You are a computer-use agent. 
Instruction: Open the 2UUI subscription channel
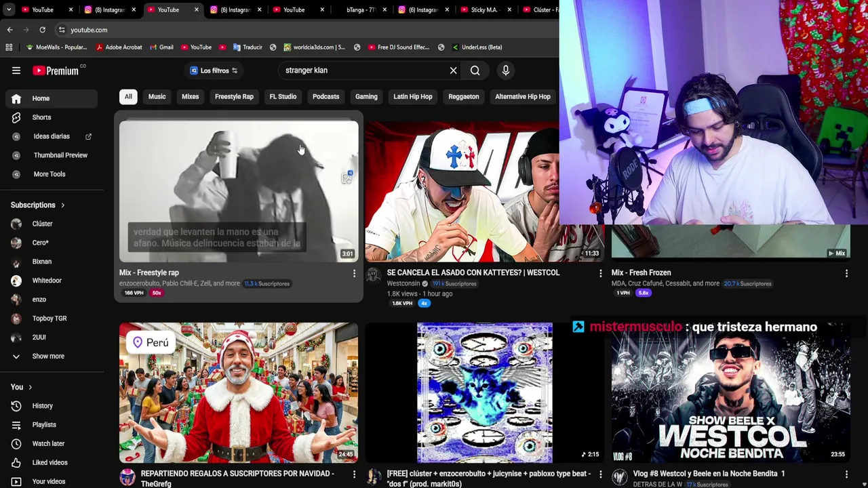pos(52,338)
